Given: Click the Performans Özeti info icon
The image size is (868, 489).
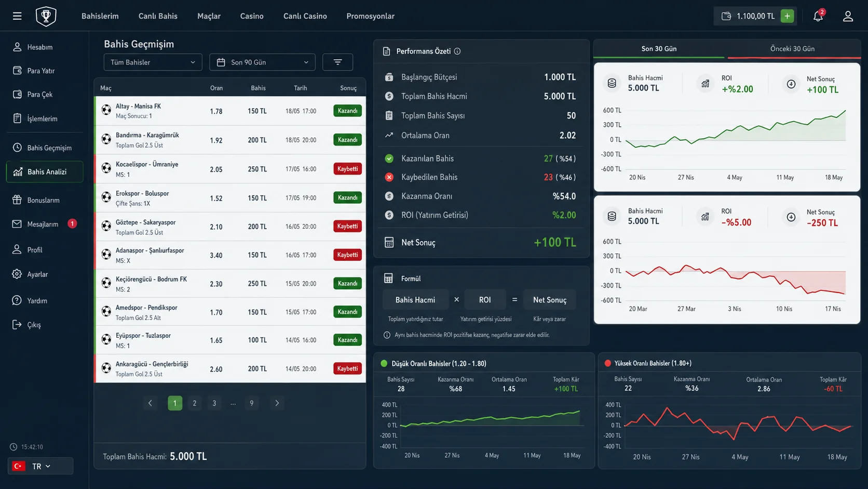Looking at the screenshot, I should point(457,51).
